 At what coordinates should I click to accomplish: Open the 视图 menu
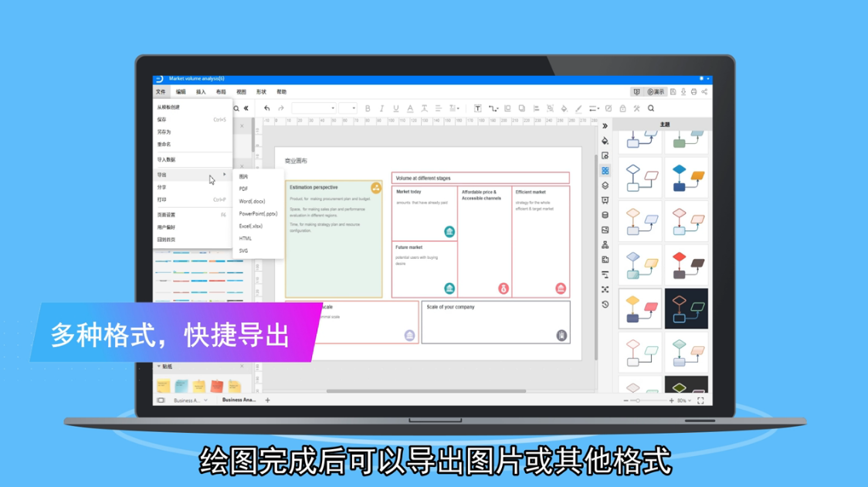pyautogui.click(x=241, y=92)
